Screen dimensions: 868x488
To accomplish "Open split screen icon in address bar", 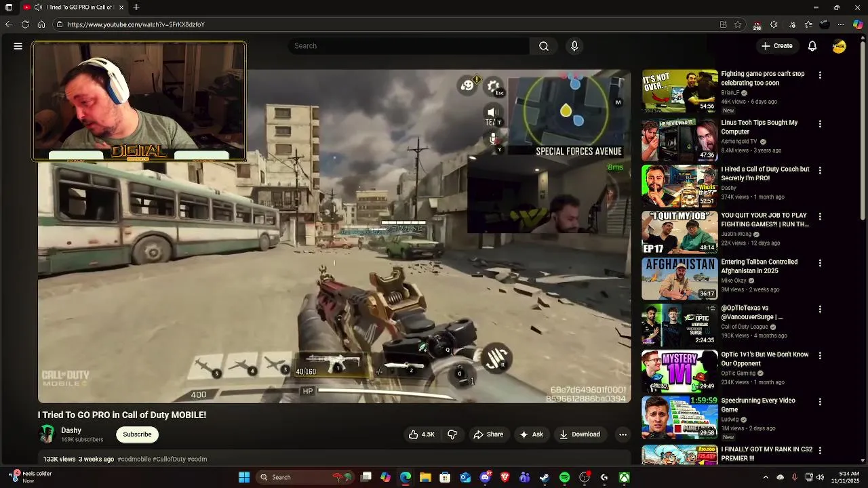I will pos(724,24).
